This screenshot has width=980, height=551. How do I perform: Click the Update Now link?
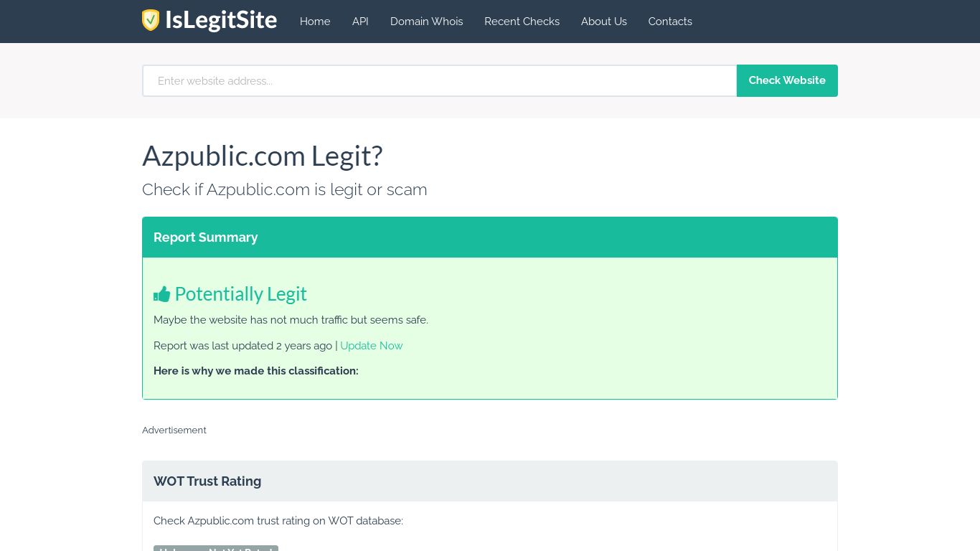click(371, 346)
